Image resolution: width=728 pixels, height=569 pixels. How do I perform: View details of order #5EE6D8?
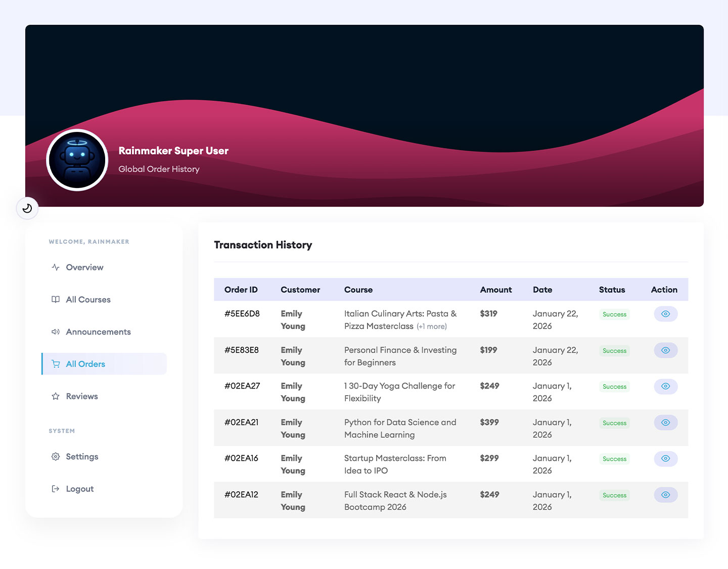click(665, 314)
